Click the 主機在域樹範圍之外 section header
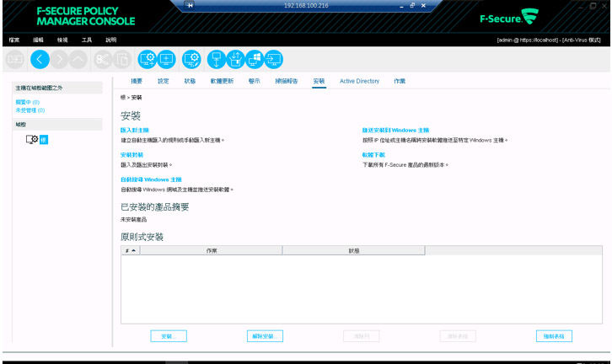612x364 pixels. click(x=58, y=88)
